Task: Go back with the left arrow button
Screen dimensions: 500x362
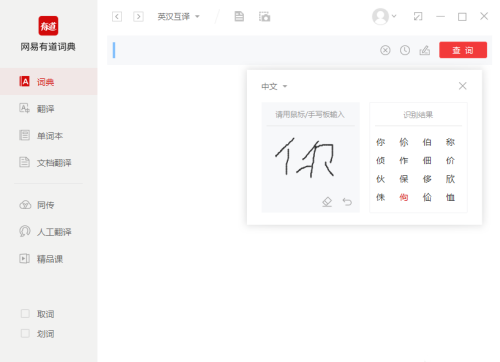Action: 117,16
